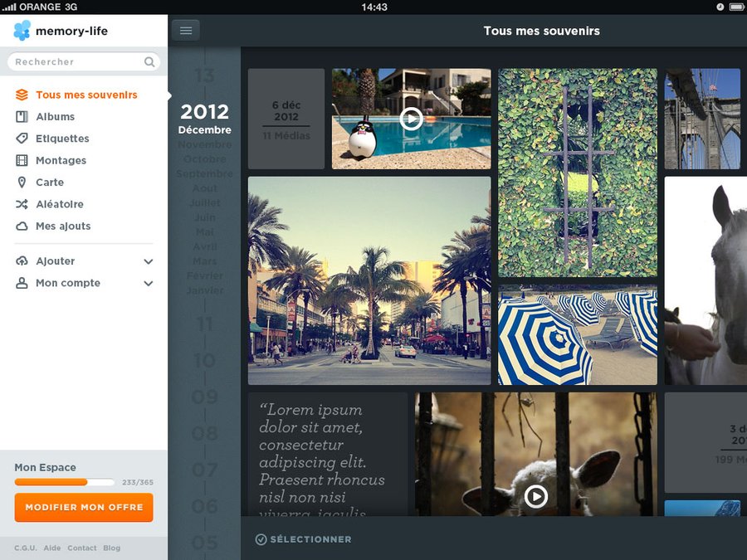Play the lamb video thumbnail

tap(536, 496)
